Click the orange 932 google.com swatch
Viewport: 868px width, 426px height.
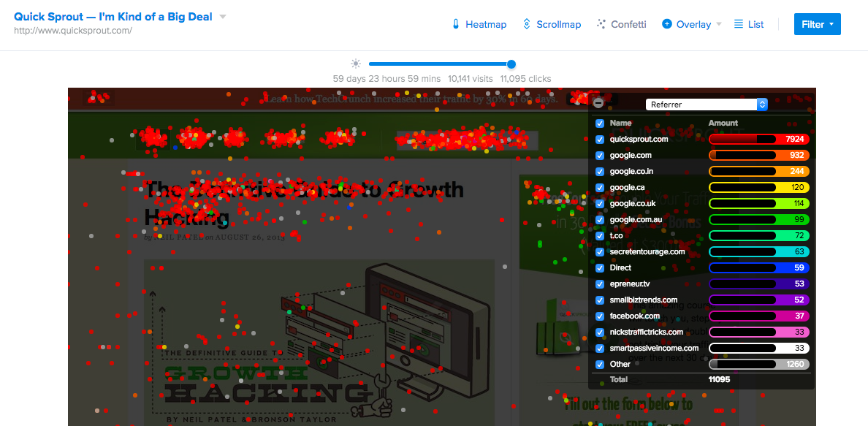[x=759, y=155]
